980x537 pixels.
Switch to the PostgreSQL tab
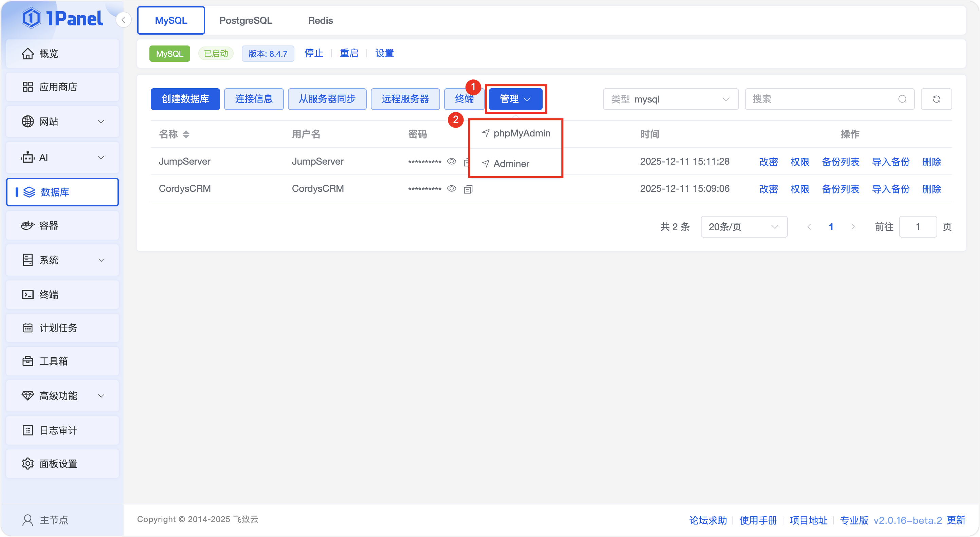pyautogui.click(x=246, y=20)
